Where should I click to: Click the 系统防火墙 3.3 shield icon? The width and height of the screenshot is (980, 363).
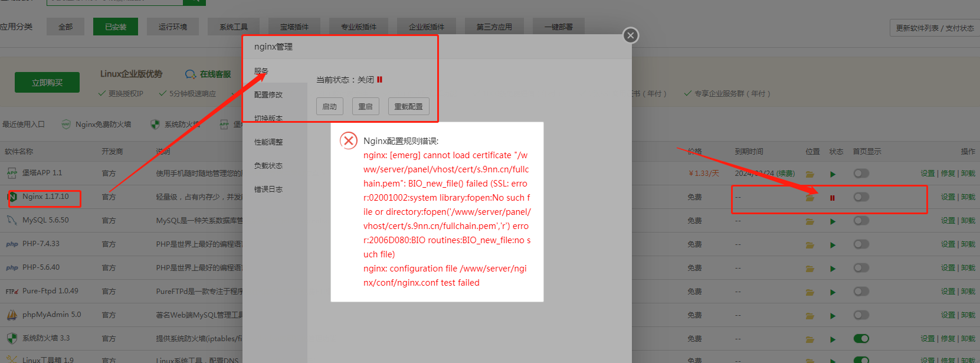click(x=12, y=338)
